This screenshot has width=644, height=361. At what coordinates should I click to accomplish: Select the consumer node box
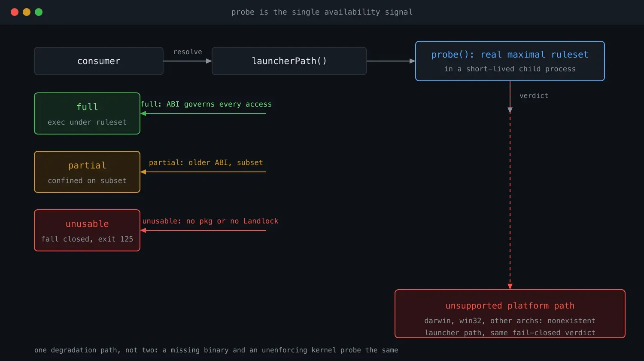[x=99, y=61]
